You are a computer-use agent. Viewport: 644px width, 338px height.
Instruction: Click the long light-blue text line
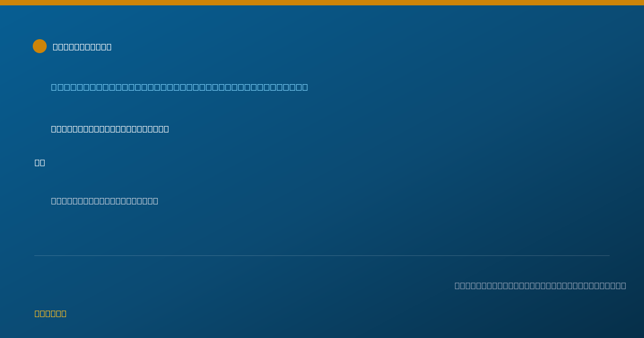[179, 87]
